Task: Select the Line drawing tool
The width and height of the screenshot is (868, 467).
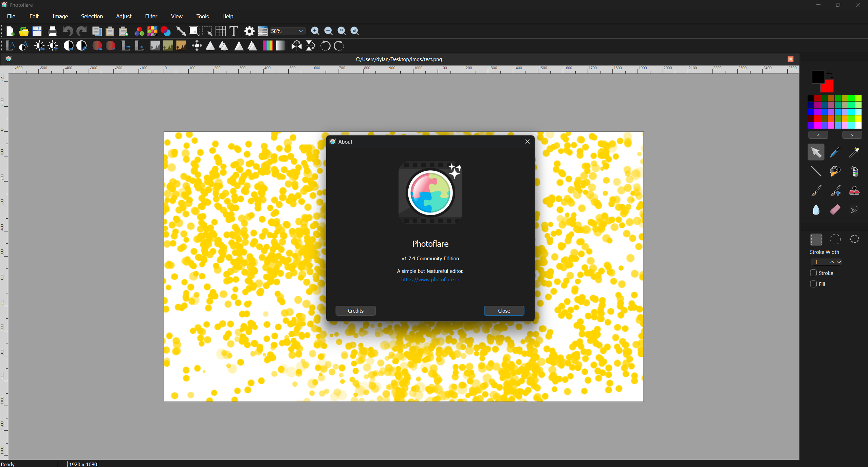Action: [816, 171]
